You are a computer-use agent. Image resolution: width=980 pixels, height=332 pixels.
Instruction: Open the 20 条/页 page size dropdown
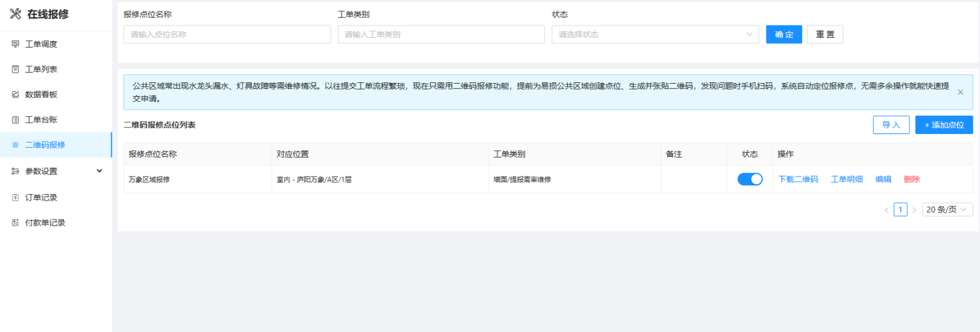point(947,210)
